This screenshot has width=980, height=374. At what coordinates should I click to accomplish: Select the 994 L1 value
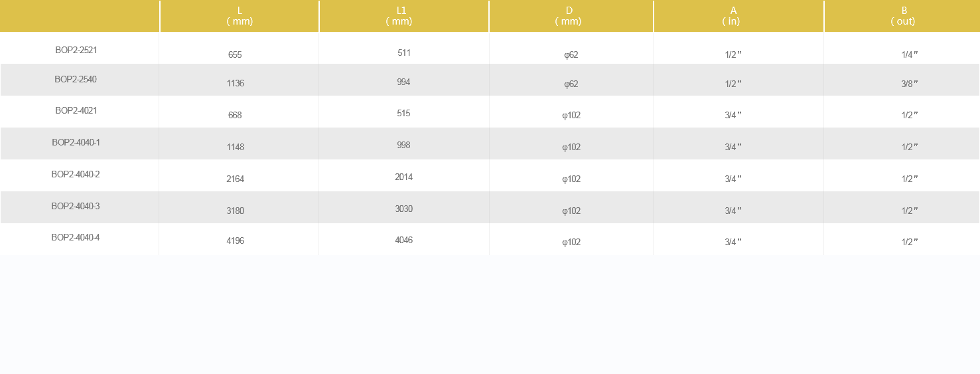[403, 82]
